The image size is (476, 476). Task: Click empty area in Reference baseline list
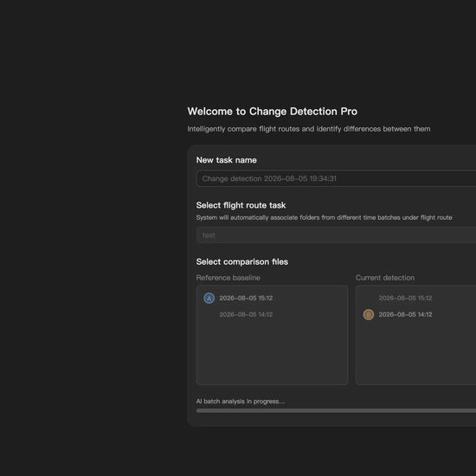tap(272, 352)
